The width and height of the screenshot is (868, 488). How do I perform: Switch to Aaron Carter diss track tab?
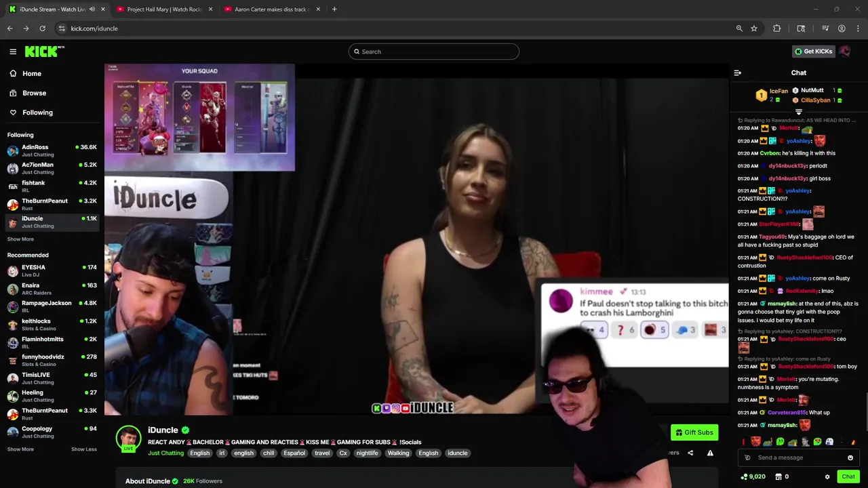coord(271,9)
